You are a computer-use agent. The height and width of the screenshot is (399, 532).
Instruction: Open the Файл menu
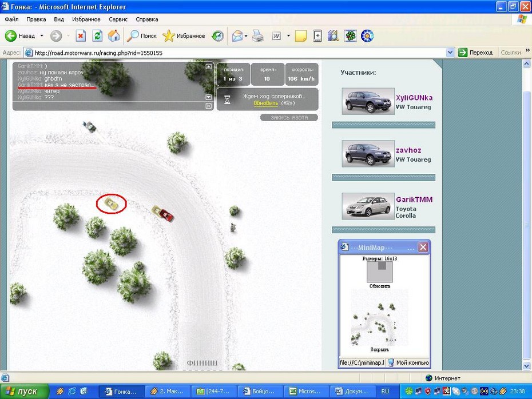point(11,19)
